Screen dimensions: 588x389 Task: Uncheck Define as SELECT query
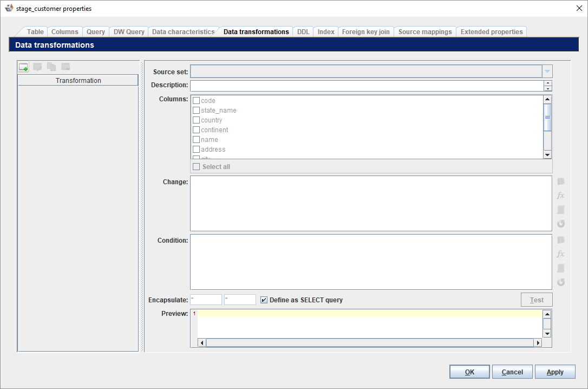264,300
